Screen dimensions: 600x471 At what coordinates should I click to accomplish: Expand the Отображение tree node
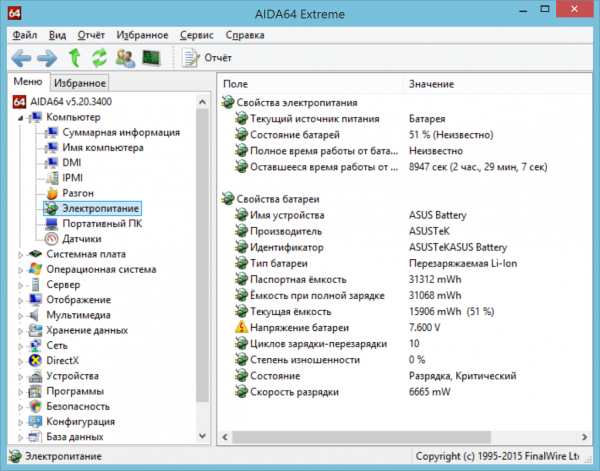20,300
